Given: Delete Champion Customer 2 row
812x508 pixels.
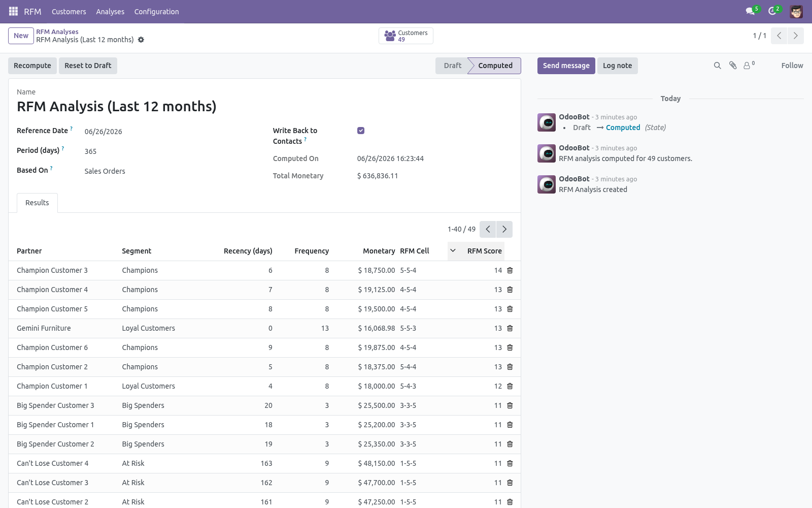Looking at the screenshot, I should (x=510, y=367).
